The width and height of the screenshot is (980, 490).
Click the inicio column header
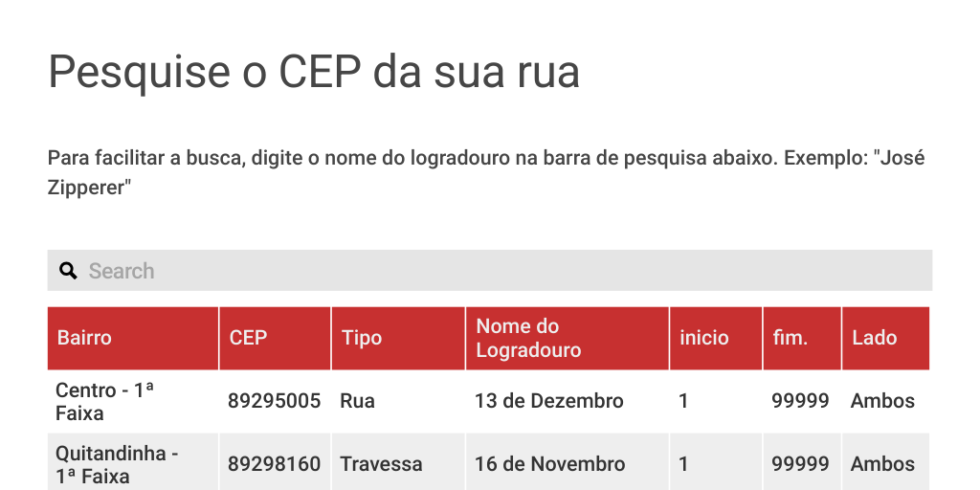pyautogui.click(x=703, y=338)
